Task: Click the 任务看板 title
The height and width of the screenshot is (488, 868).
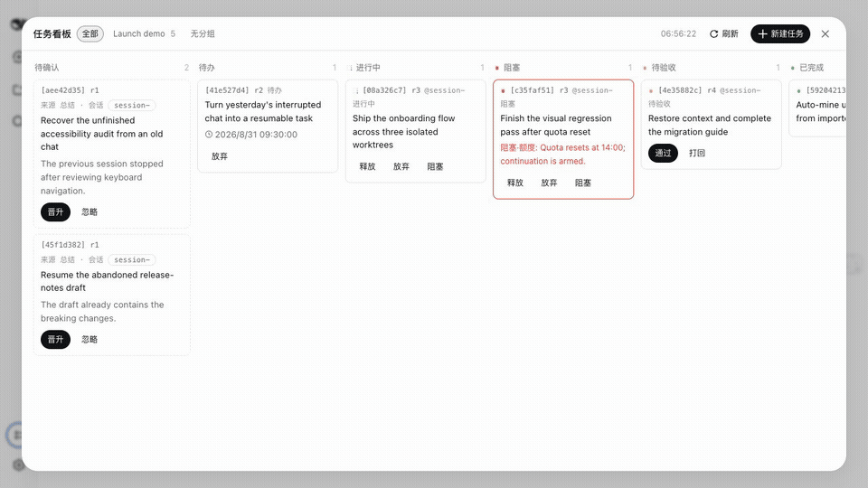Action: point(52,33)
